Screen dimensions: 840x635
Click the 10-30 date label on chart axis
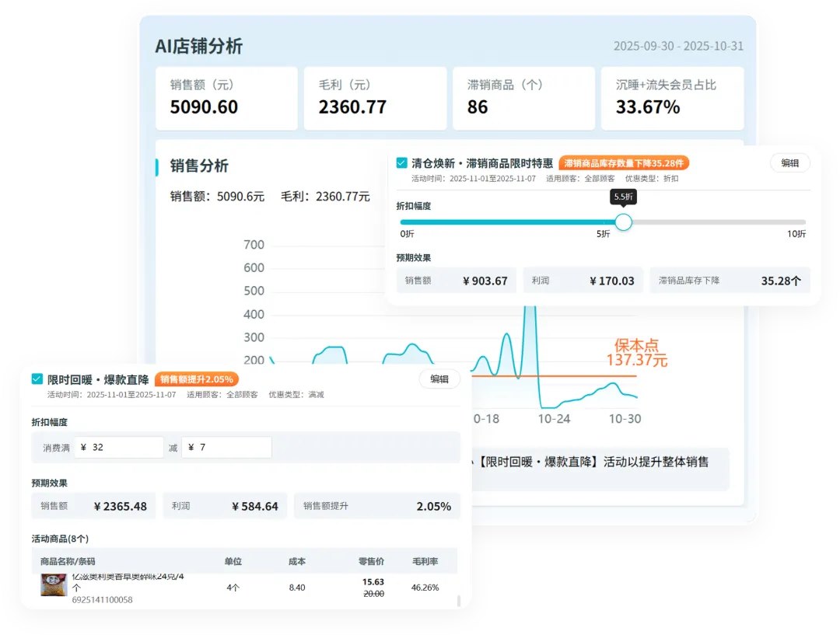[625, 419]
